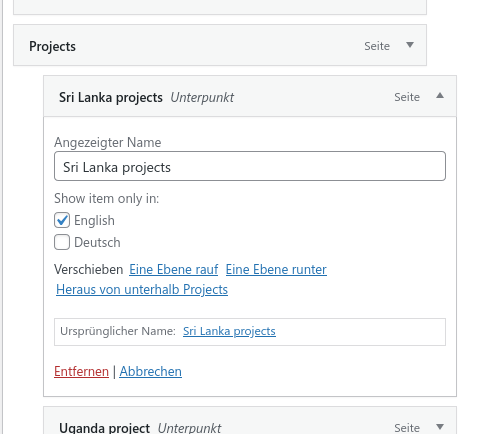Image resolution: width=495 pixels, height=434 pixels.
Task: Collapse the Sri Lanka projects item arrow
Action: click(440, 96)
